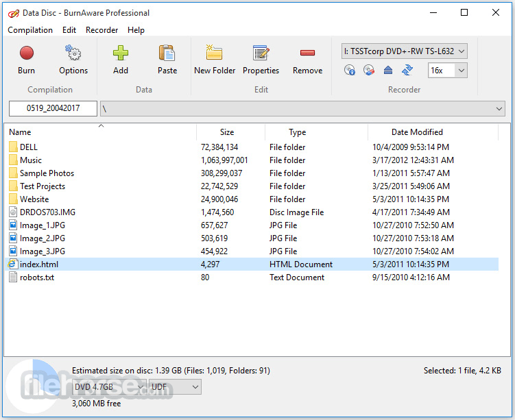Click the green Add plus icon
This screenshot has height=420, width=515.
point(121,53)
